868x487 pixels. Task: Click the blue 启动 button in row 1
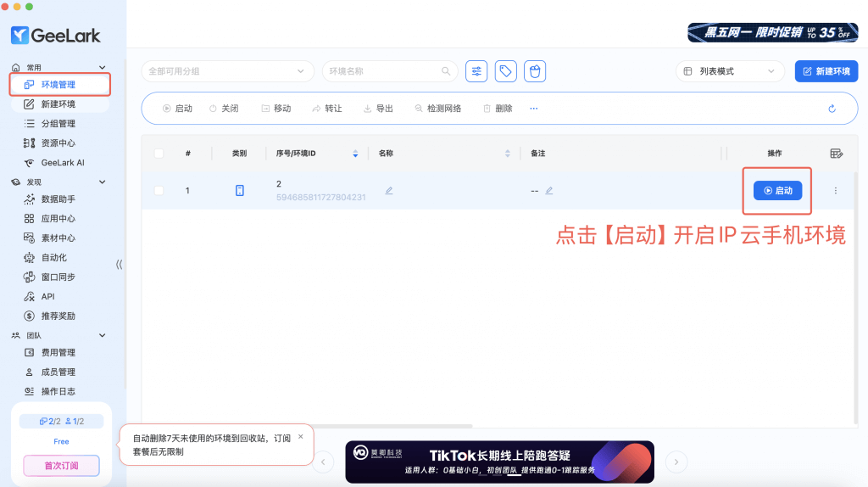pyautogui.click(x=777, y=191)
